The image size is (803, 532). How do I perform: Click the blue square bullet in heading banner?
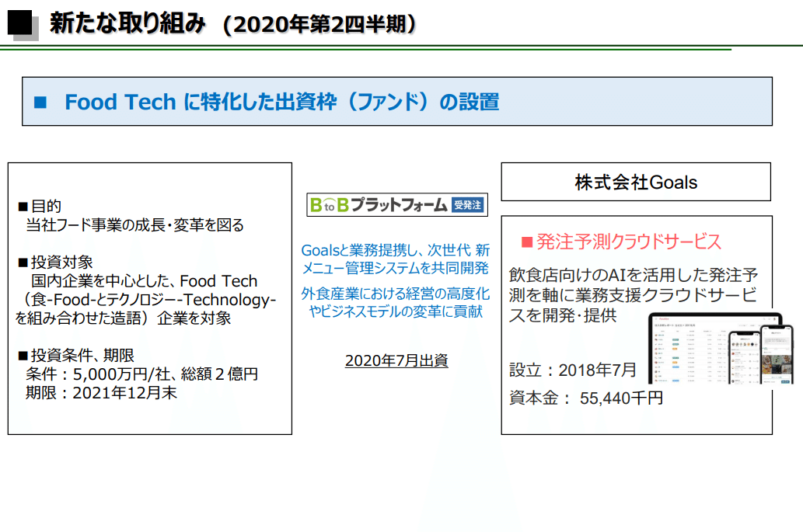[40, 103]
